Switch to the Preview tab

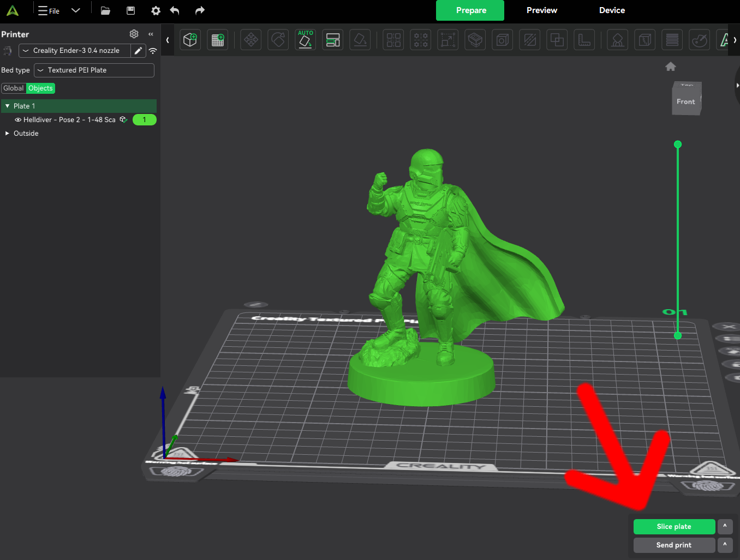(541, 10)
